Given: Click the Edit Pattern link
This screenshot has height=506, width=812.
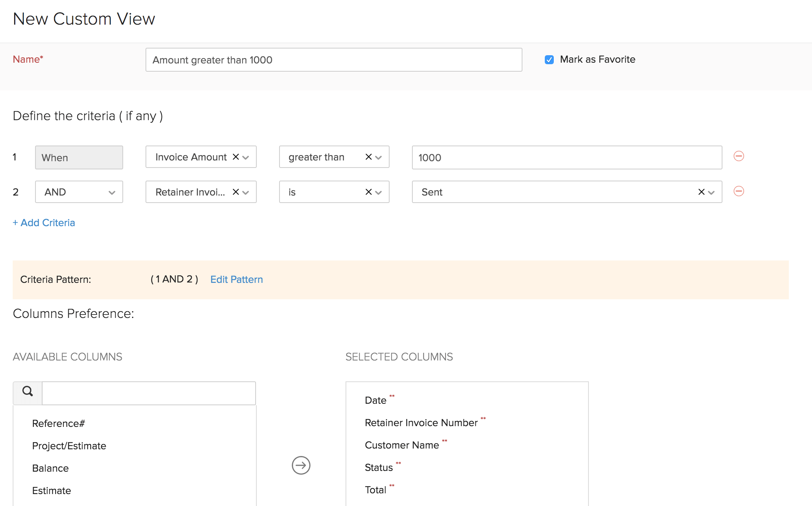Looking at the screenshot, I should 236,280.
